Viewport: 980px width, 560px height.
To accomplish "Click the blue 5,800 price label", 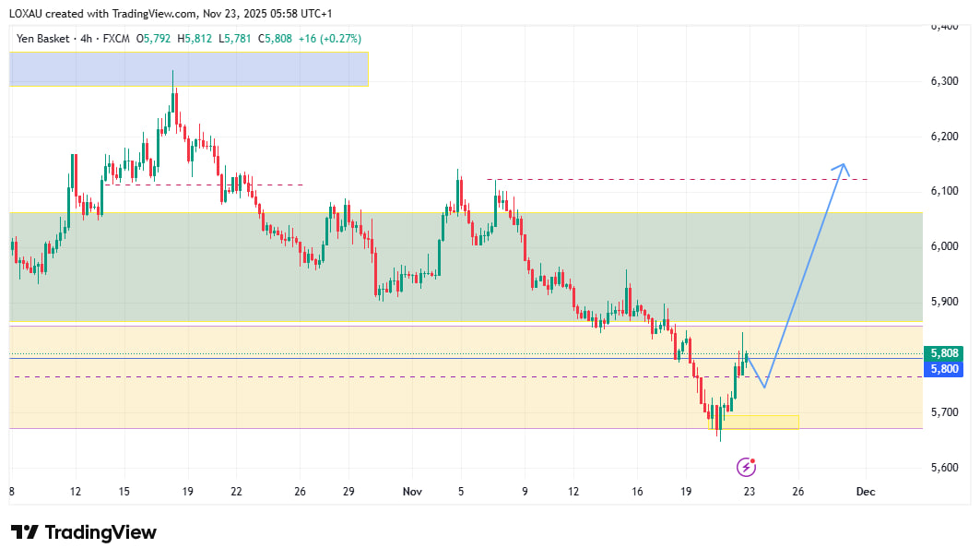I will pyautogui.click(x=945, y=369).
